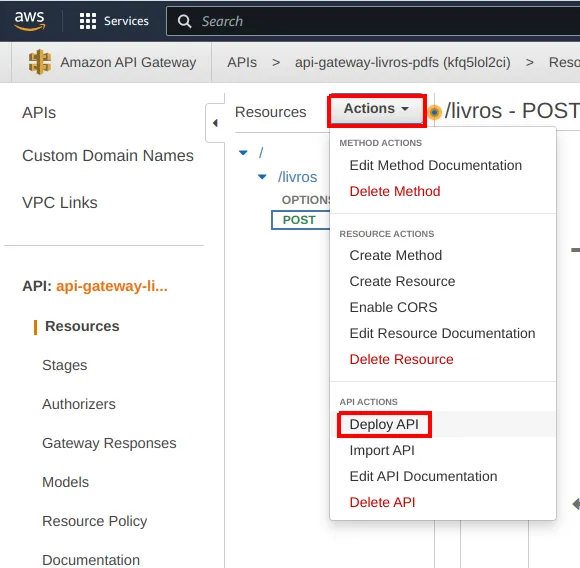Open Resources in the API sidebar
Image resolution: width=580 pixels, height=568 pixels.
click(82, 326)
